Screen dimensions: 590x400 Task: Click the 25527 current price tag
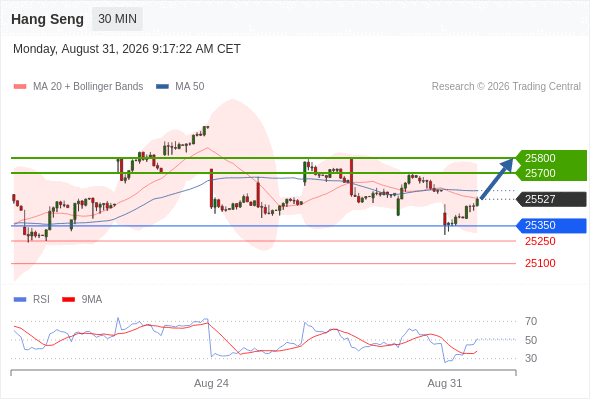point(551,199)
